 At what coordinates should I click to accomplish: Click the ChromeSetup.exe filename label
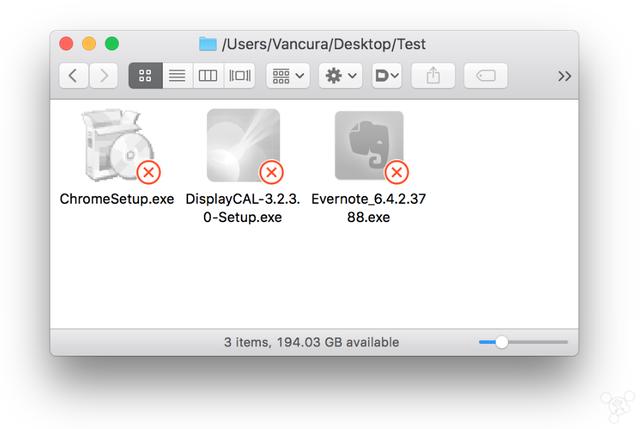pyautogui.click(x=117, y=199)
